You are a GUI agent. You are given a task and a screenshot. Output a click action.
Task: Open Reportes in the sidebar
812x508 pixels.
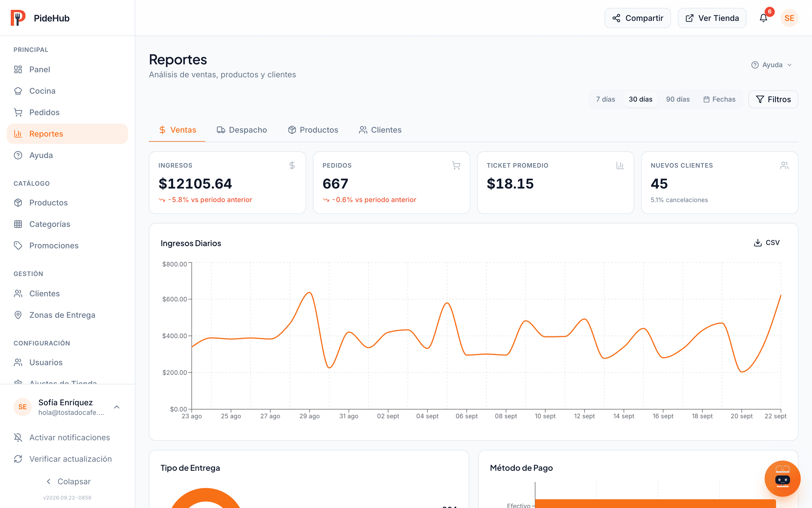coord(67,134)
